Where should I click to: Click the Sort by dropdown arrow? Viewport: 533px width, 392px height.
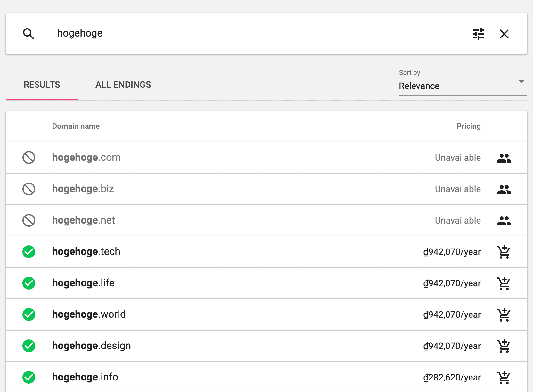coord(521,81)
